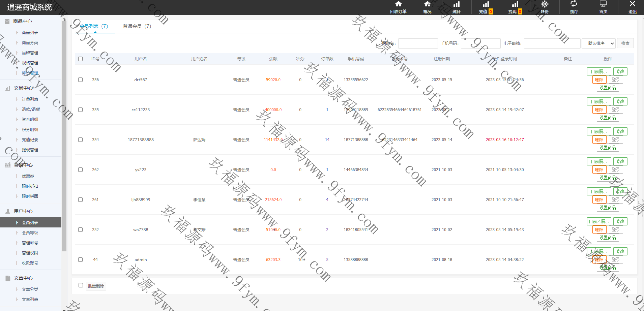Open the 统计 statistics chart icon
644x311 pixels.
[457, 4]
